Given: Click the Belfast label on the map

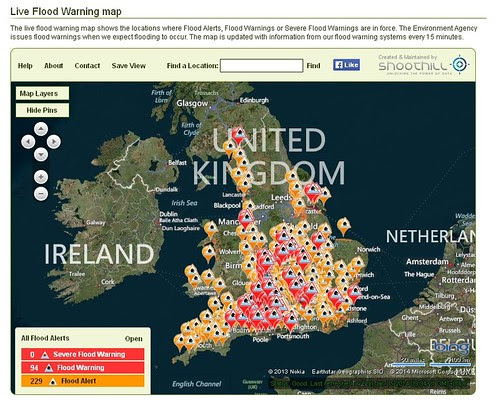Looking at the screenshot, I should (177, 163).
